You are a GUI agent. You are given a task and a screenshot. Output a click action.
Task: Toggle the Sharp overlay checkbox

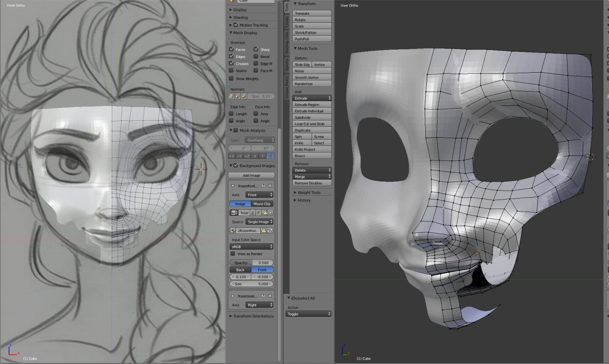(x=256, y=49)
